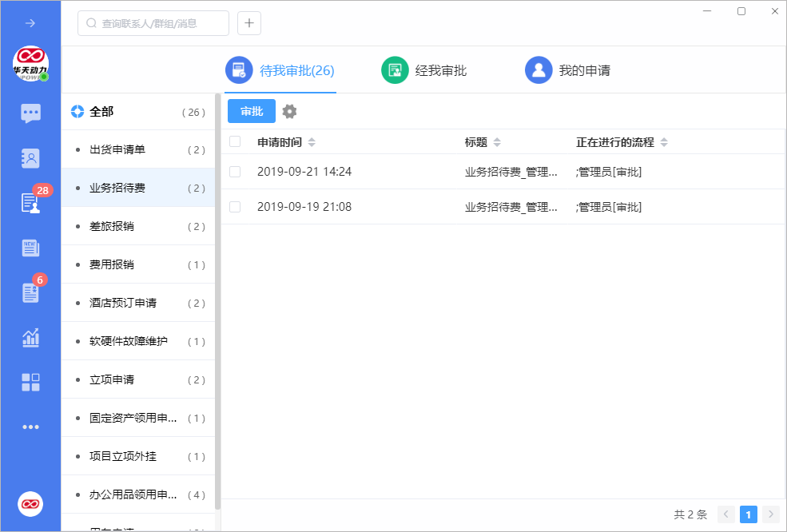Click the blue 审批 button
This screenshot has height=532, width=787.
(x=251, y=111)
